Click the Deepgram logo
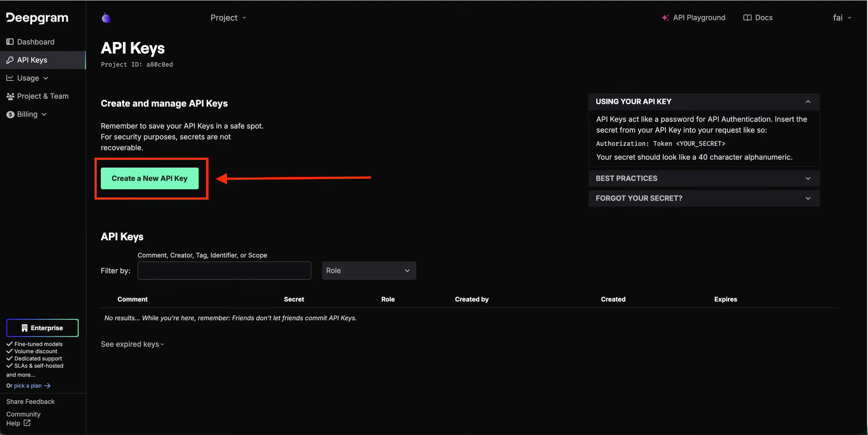 pos(37,18)
